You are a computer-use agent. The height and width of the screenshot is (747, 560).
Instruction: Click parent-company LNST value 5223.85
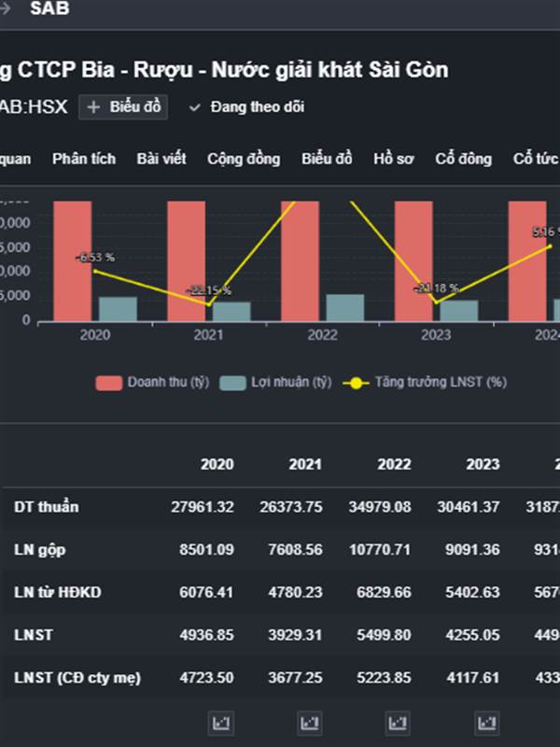point(384,678)
